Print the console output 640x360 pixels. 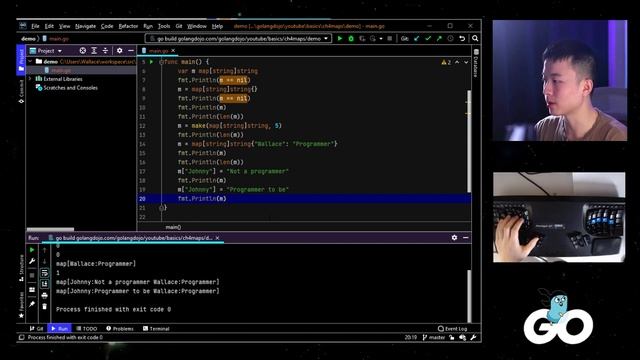(44, 295)
